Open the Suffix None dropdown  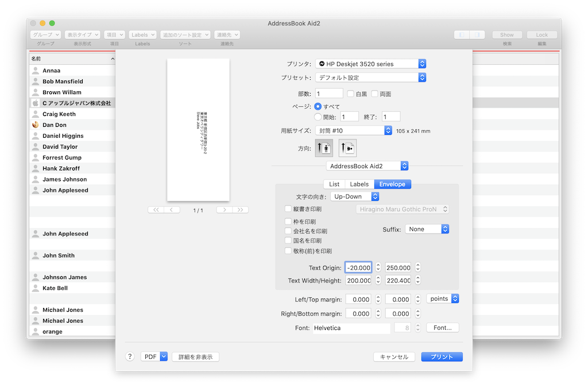point(427,229)
